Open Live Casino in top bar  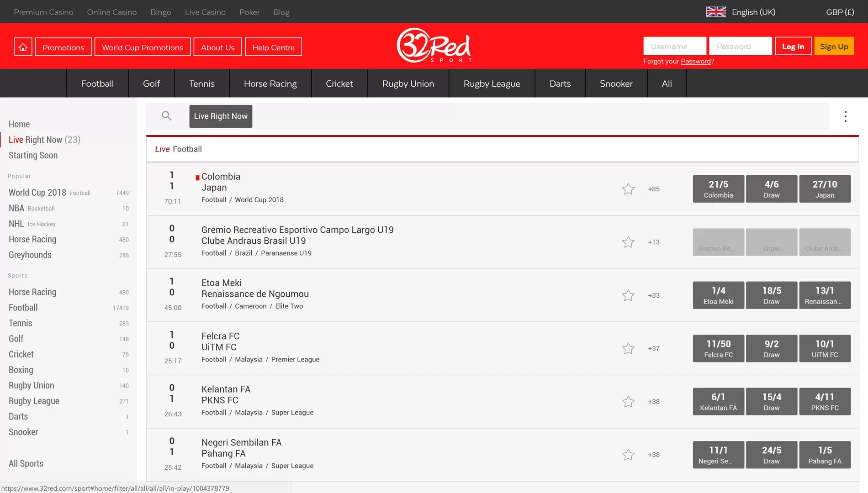tap(205, 12)
